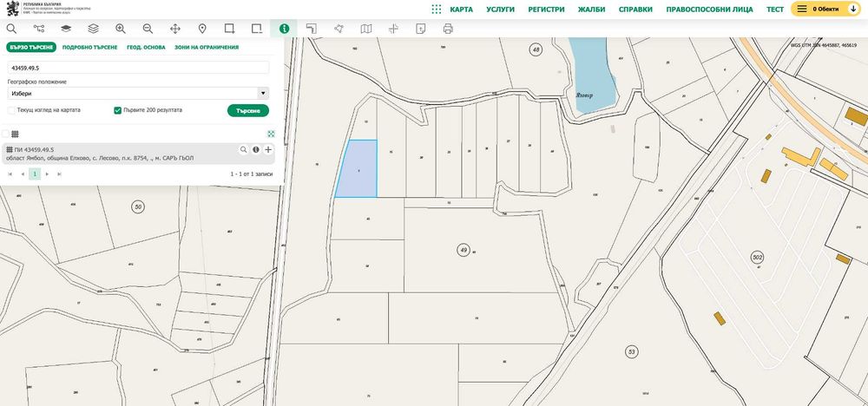The height and width of the screenshot is (406, 868).
Task: Click the search field containing 43459.49.5
Action: 138,67
